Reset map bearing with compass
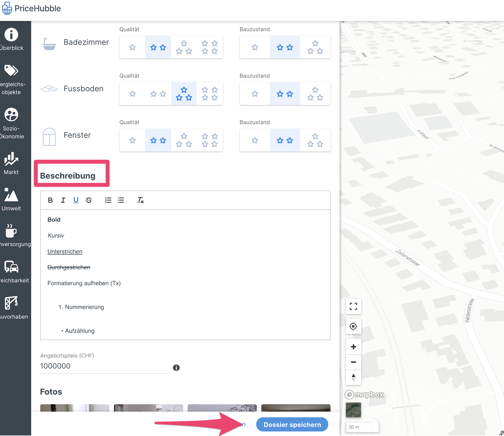This screenshot has width=504, height=436. pos(353,377)
